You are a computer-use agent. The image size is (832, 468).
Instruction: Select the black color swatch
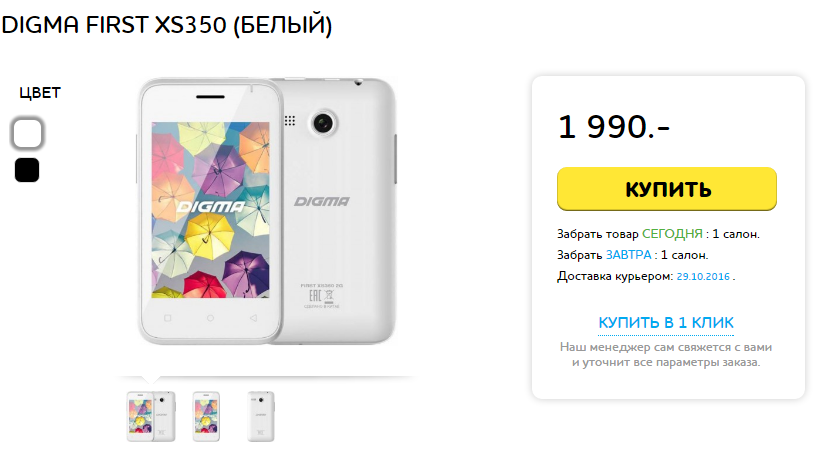(x=27, y=170)
